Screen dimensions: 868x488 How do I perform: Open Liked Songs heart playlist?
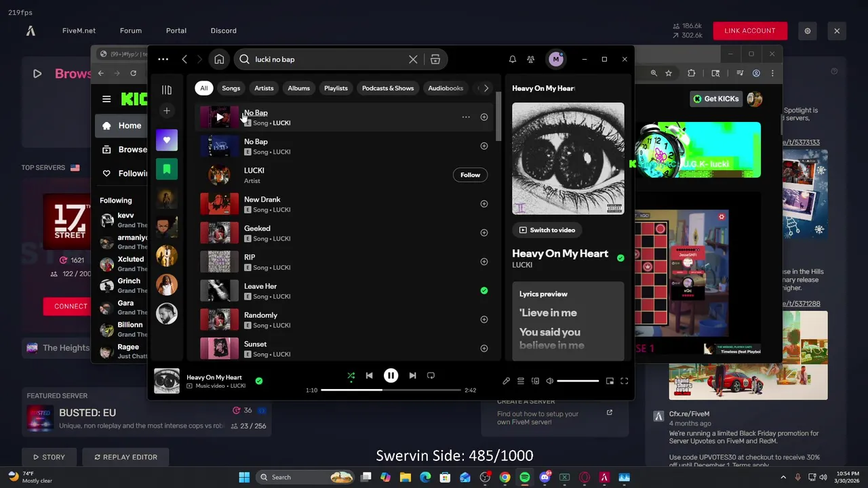[167, 140]
